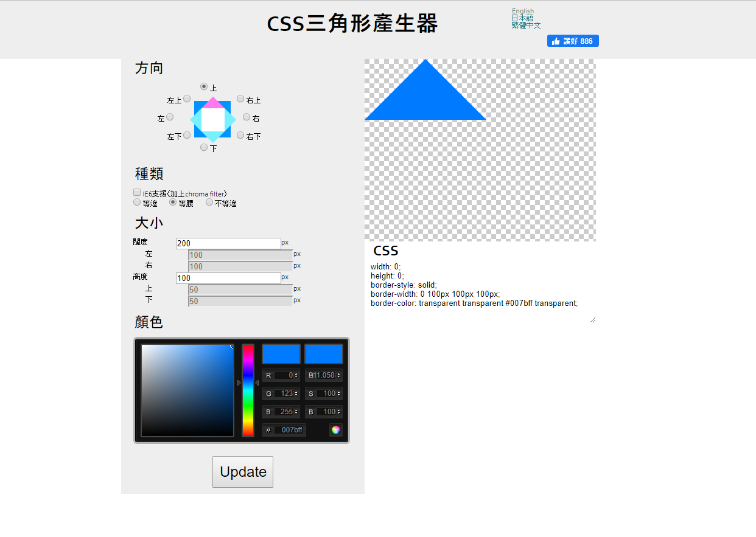Enable the IE6 chroma filter checkbox
The height and width of the screenshot is (537, 756).
tap(137, 192)
